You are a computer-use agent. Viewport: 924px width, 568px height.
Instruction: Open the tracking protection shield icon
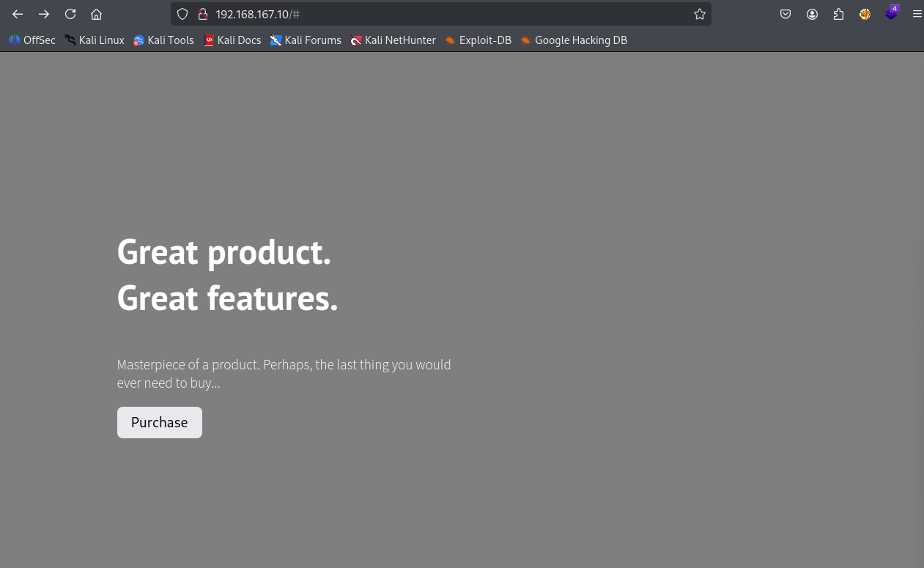[x=183, y=14]
